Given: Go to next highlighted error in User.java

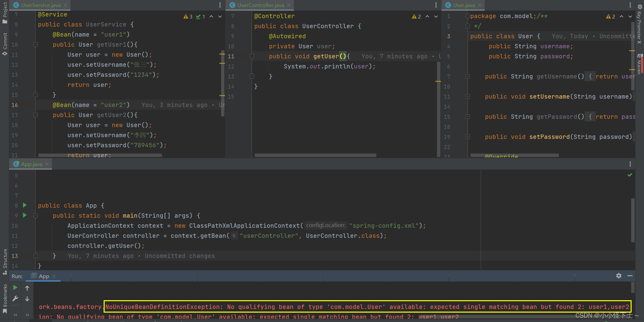Looking at the screenshot, I should coord(630,16).
